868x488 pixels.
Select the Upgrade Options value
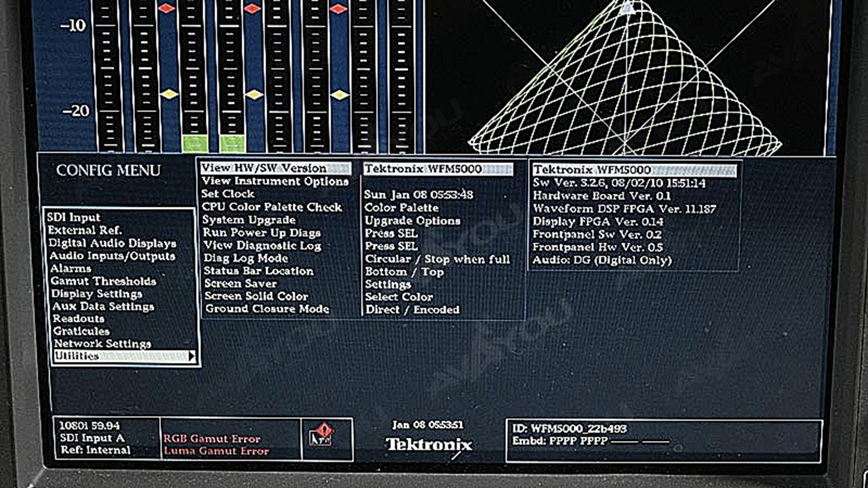tap(413, 221)
